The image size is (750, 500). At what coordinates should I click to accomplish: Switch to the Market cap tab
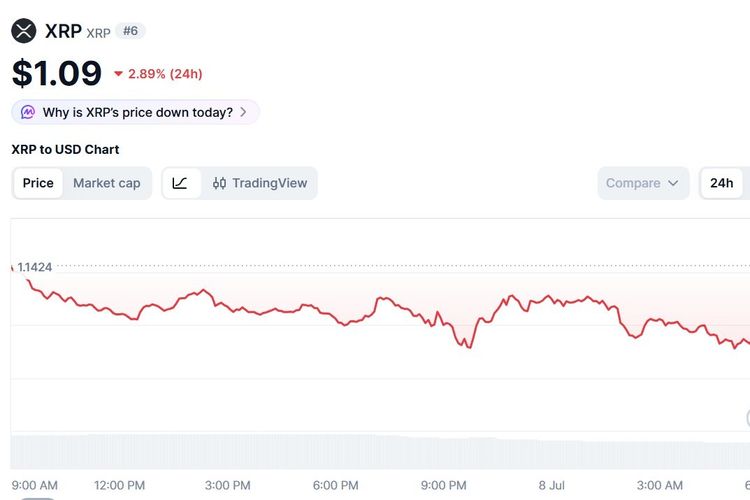coord(107,183)
